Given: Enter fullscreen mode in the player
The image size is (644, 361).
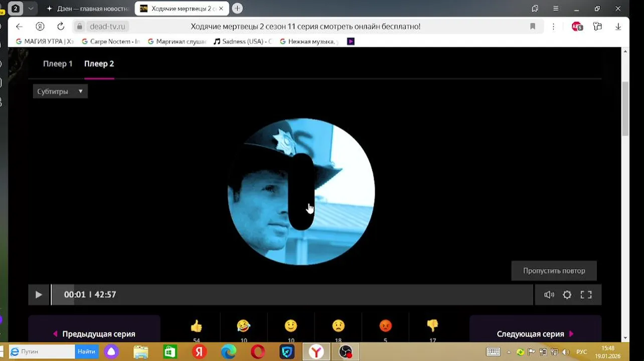Looking at the screenshot, I should click(586, 295).
